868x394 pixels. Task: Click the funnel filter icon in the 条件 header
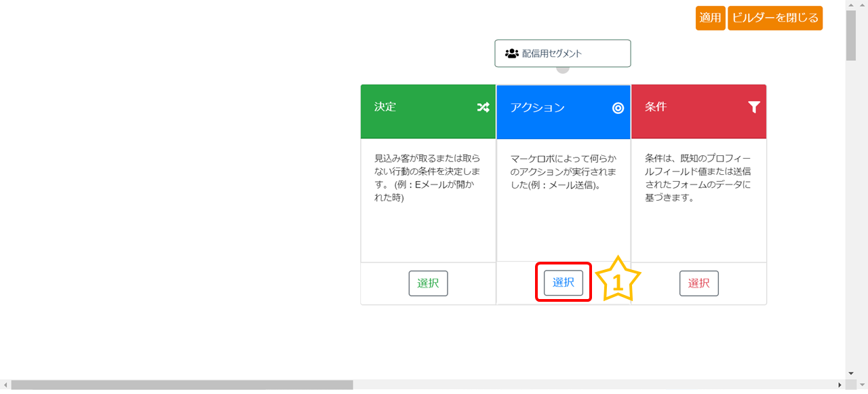tap(753, 107)
